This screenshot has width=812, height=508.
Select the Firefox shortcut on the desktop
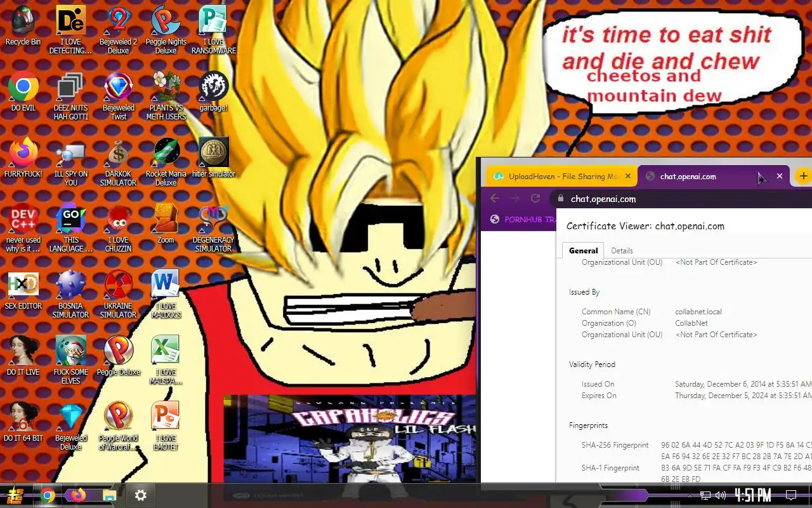[23, 157]
